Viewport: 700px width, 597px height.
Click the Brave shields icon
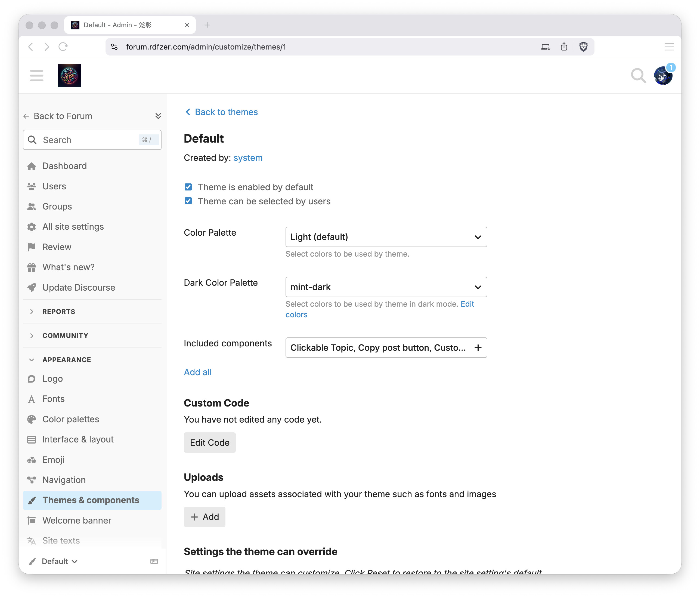point(583,47)
